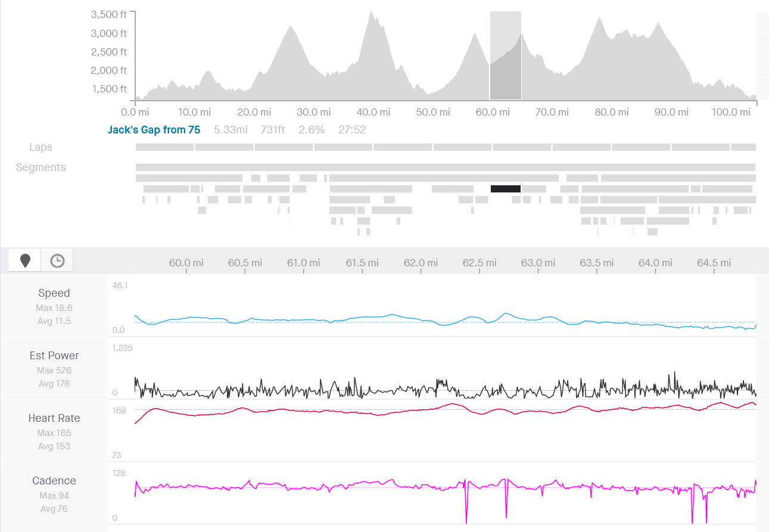Click the highest elevation peak near 40 mi
769x532 pixels.
371,13
